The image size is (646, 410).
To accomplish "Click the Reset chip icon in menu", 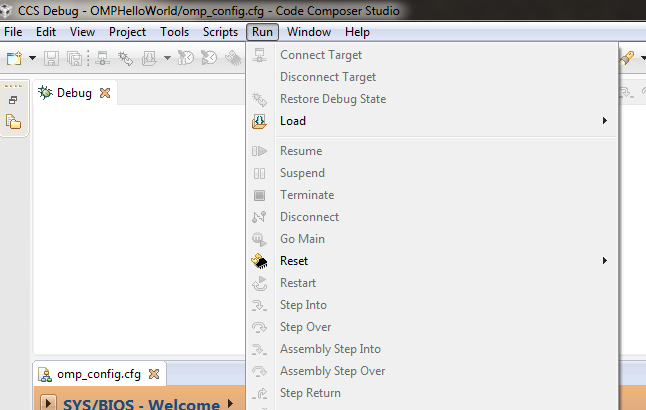I will point(259,261).
